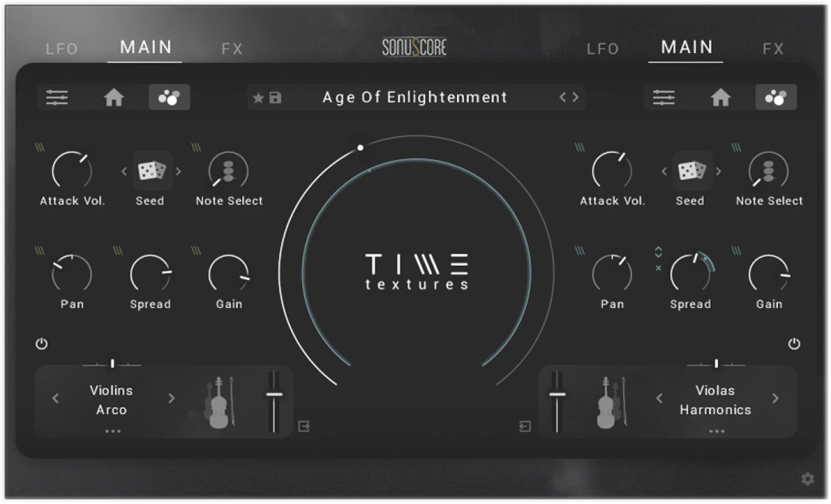This screenshot has width=831, height=504.
Task: Click the modulation stripes above right Pan
Action: (x=580, y=251)
